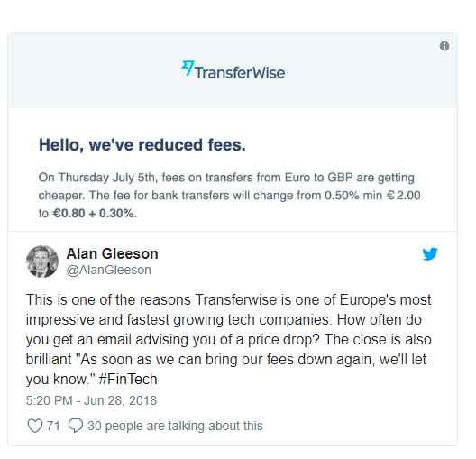Open the #FinTech hashtag
Image resolution: width=476 pixels, height=459 pixels.
tap(128, 379)
